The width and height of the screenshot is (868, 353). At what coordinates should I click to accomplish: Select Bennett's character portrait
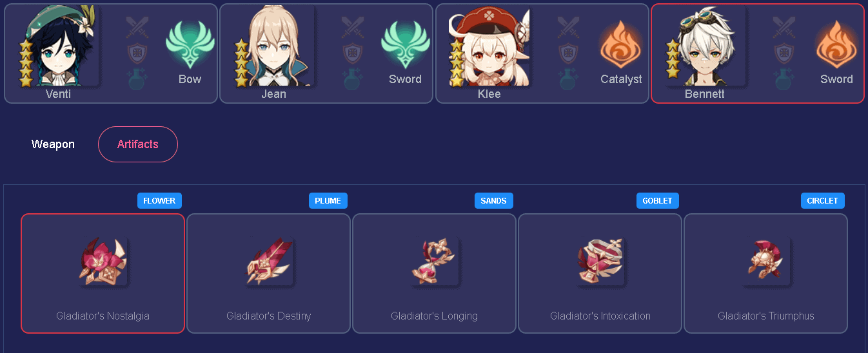705,46
